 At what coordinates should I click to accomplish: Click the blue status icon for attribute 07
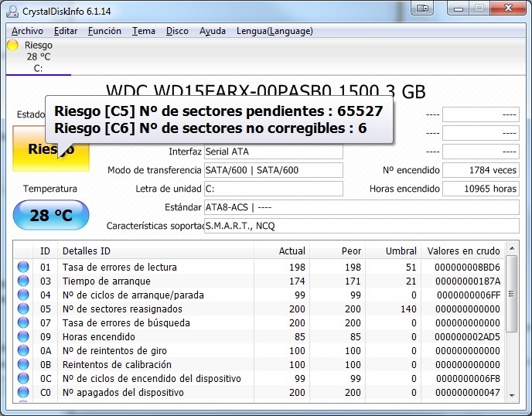(23, 322)
